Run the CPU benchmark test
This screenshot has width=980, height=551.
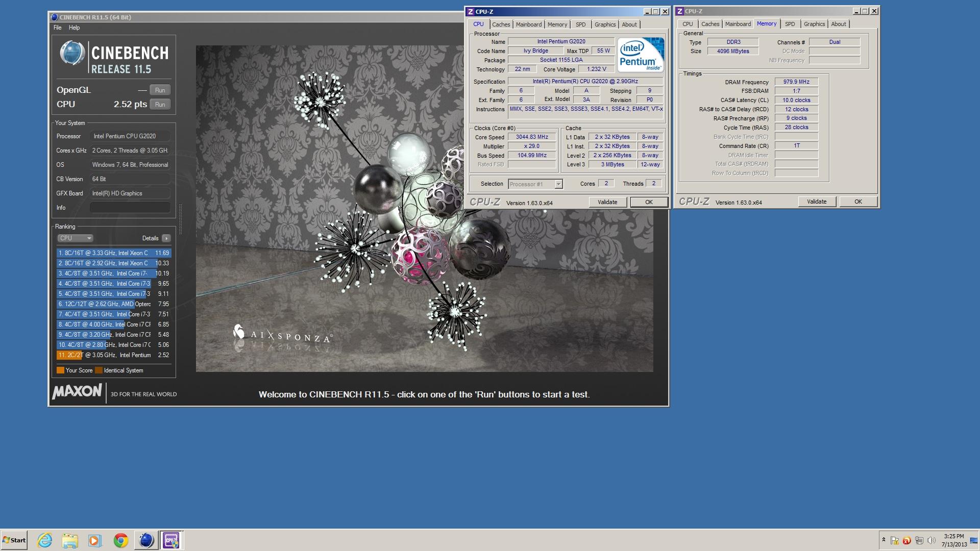160,105
